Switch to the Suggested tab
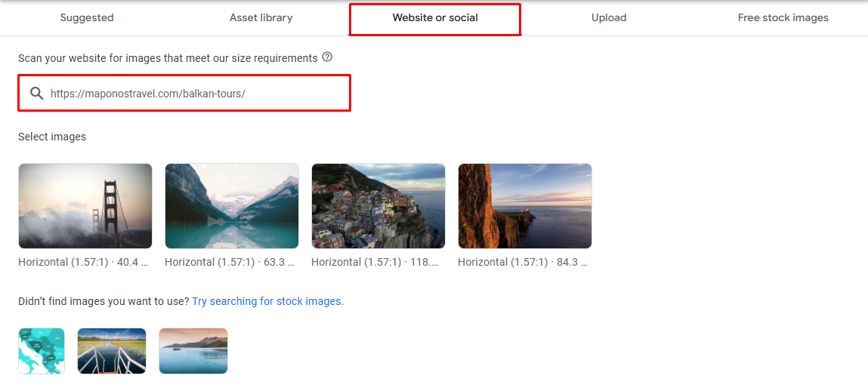Viewport: 868px width, 388px height. [x=87, y=17]
